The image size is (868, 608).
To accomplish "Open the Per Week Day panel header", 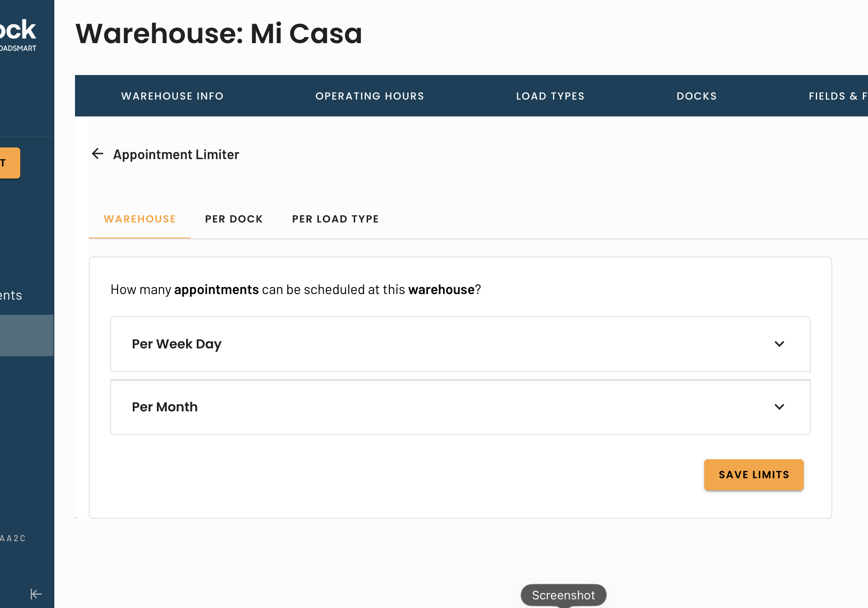I will coord(460,344).
